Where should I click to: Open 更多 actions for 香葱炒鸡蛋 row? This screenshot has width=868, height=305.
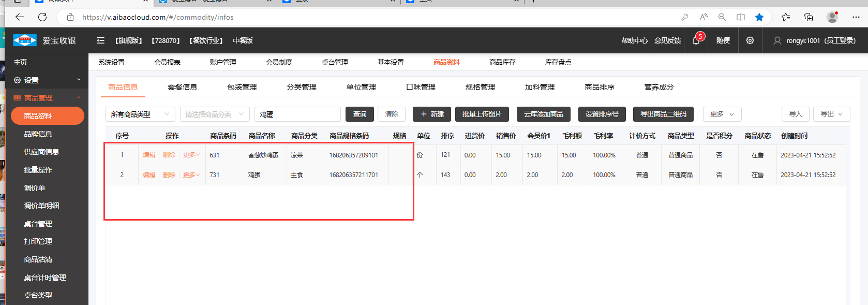[x=191, y=155]
